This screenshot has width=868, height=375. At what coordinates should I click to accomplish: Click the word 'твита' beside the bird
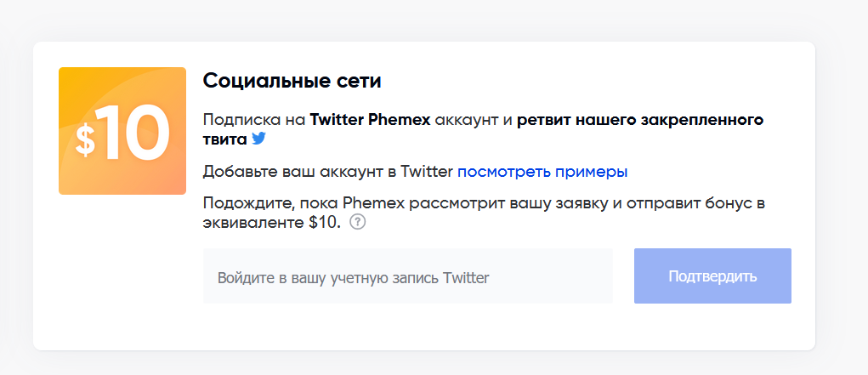tap(224, 139)
